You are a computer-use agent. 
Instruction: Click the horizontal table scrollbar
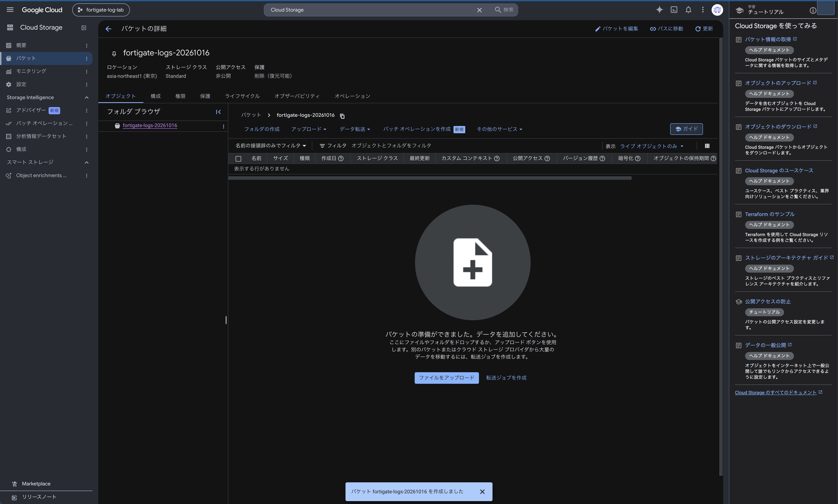[430, 178]
